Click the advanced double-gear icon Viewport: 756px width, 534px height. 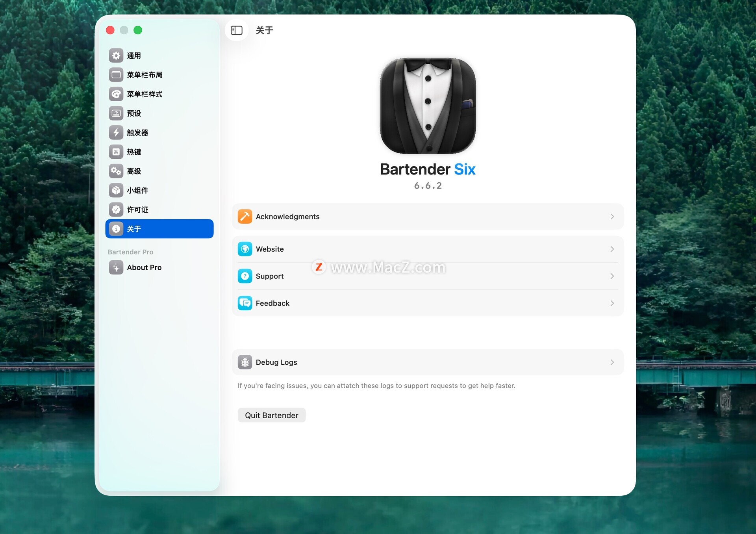tap(116, 171)
